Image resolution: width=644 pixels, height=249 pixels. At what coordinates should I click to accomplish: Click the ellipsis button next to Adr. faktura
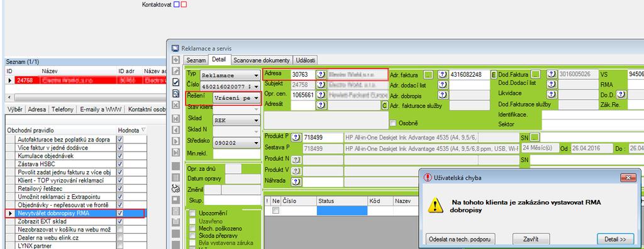(428, 75)
